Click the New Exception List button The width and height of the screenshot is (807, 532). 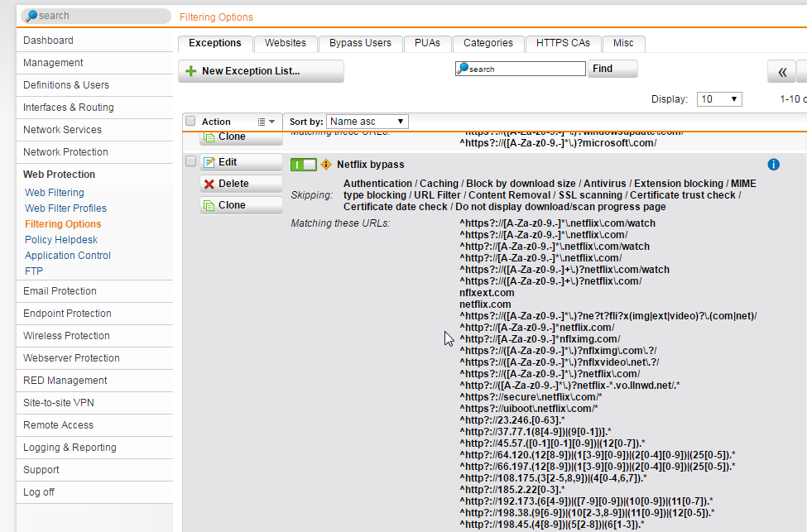261,71
